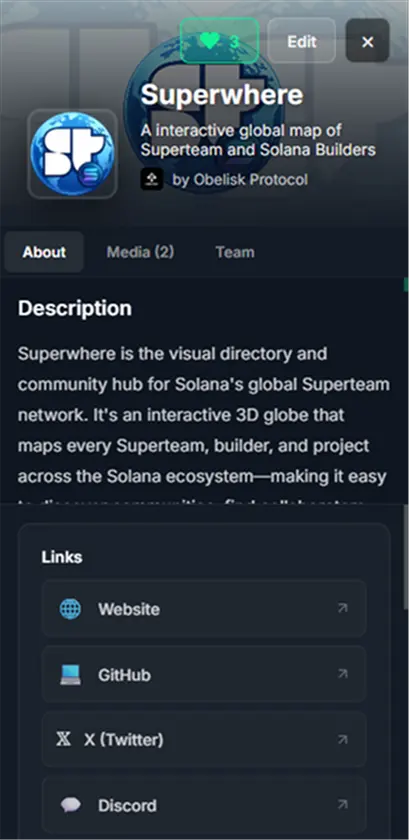Open the Superwhere globe logo
This screenshot has height=840, width=409.
[x=72, y=154]
